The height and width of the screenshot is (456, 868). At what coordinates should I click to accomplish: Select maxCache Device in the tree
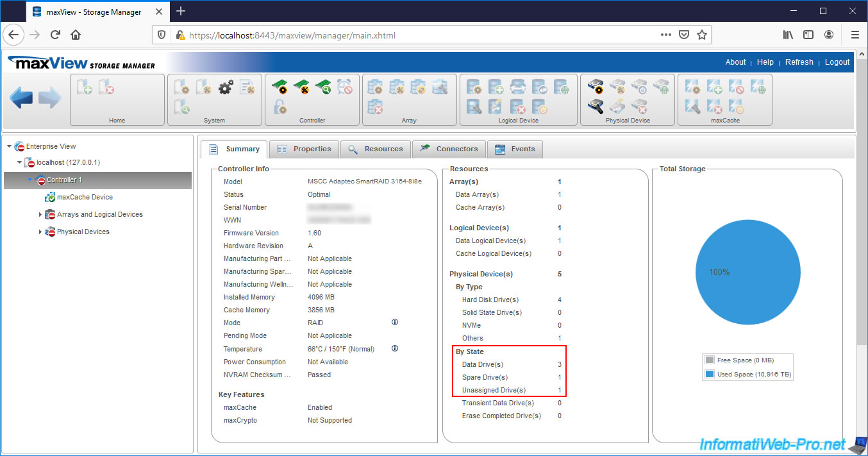(85, 198)
